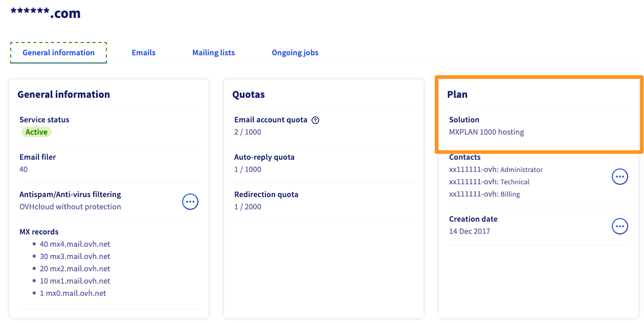The height and width of the screenshot is (323, 644).
Task: Click the Redirection quota value 1 / 2000
Action: (248, 207)
